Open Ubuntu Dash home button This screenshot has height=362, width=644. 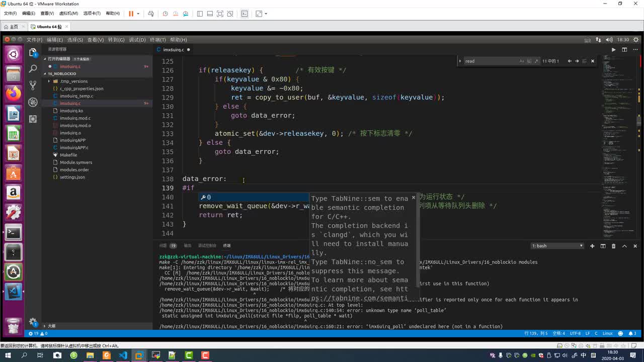point(13,54)
